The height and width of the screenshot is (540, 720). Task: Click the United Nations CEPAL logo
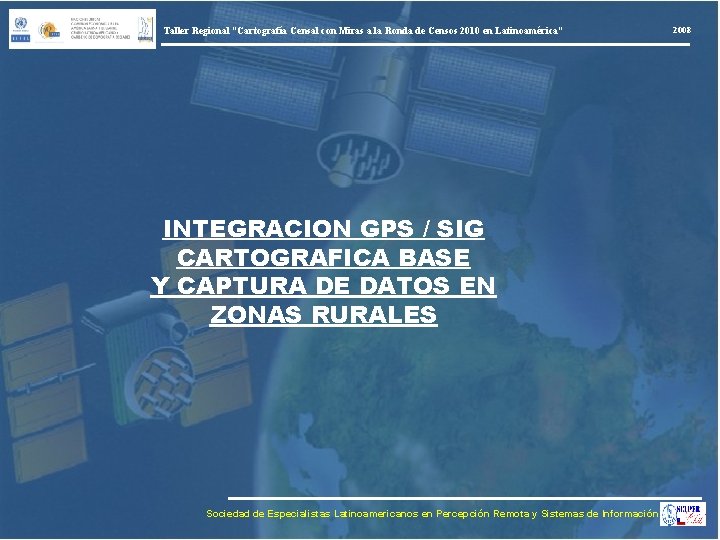click(x=20, y=29)
